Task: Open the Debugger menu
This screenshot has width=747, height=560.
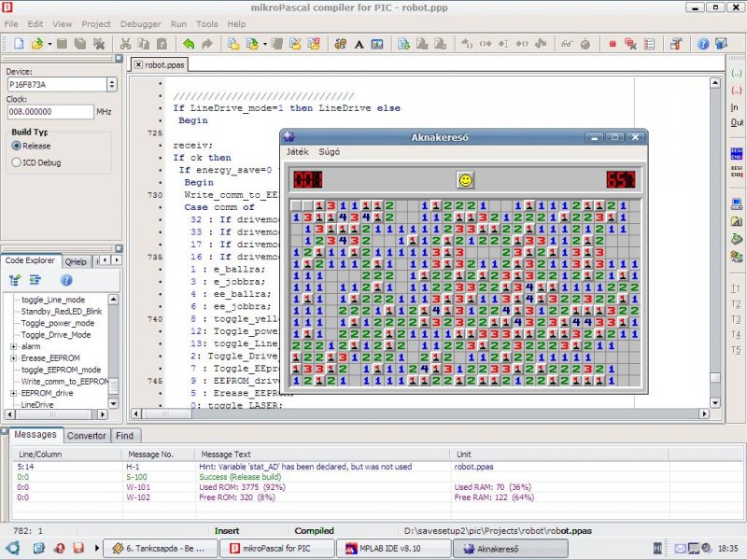Action: [141, 24]
